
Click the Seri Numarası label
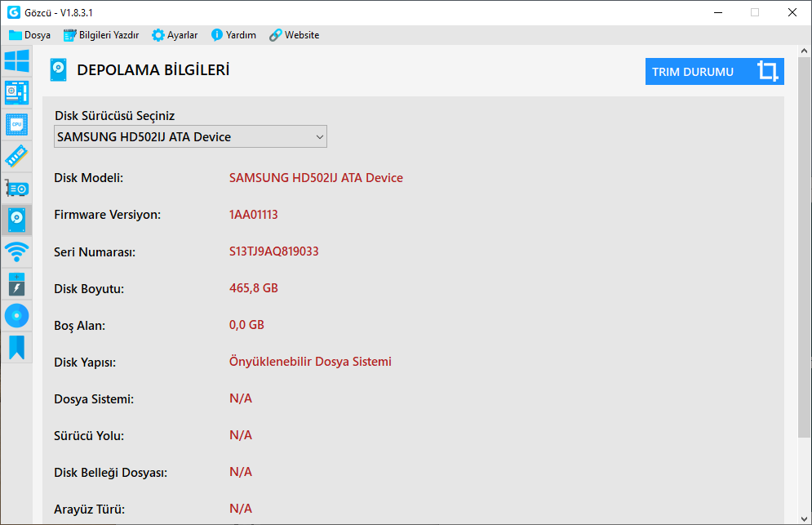tap(95, 251)
